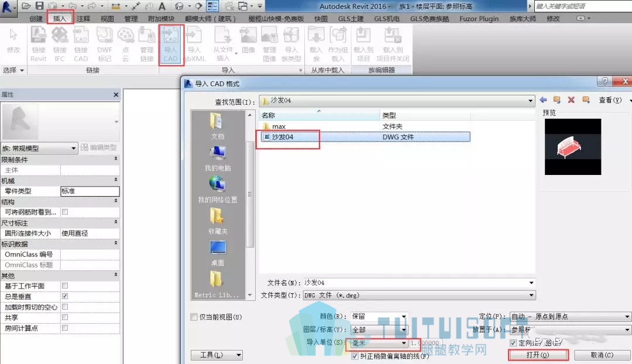Click the Insert from File icon
Viewport: 632px width, 364px height.
point(223,43)
